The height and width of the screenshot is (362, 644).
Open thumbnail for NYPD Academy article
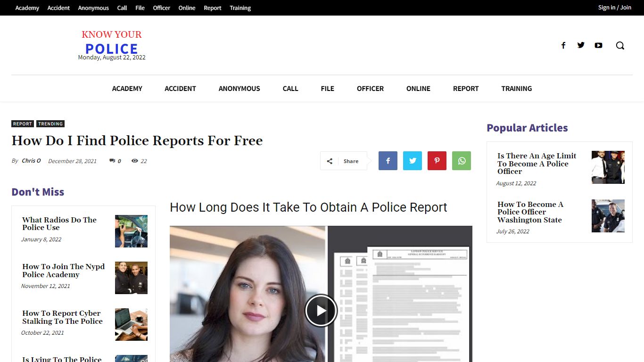point(131,278)
